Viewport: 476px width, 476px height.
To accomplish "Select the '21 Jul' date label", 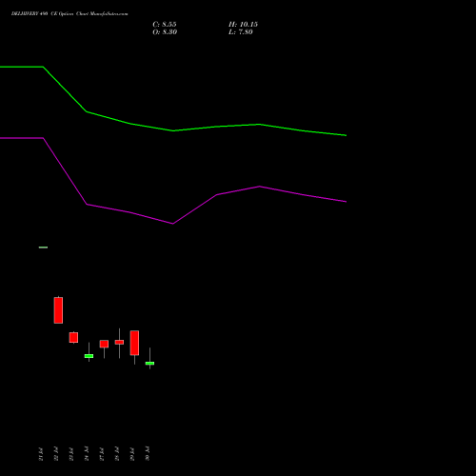I will 41,454.
